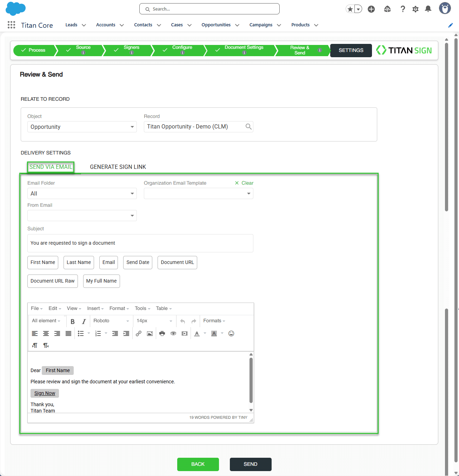This screenshot has height=476, width=459.
Task: Click the SEND button
Action: [x=251, y=464]
